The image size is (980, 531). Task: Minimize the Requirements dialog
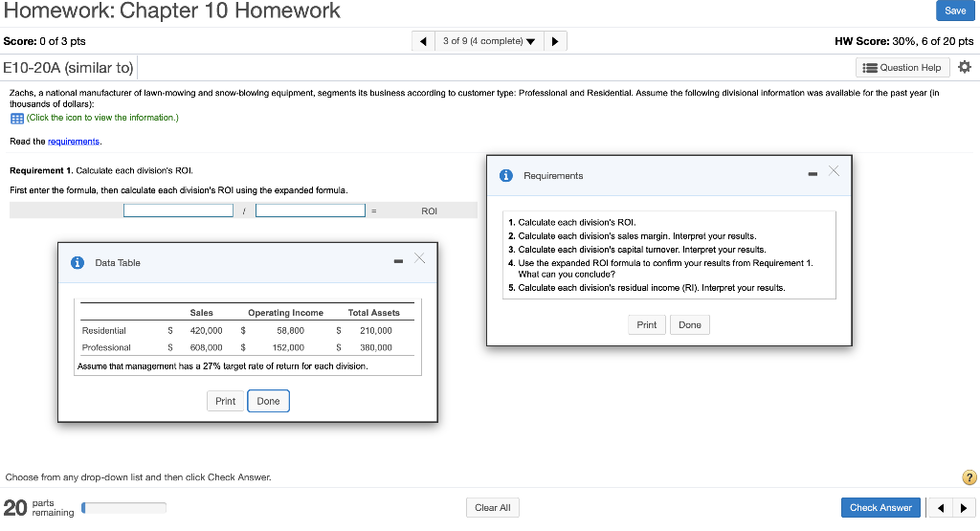point(813,174)
